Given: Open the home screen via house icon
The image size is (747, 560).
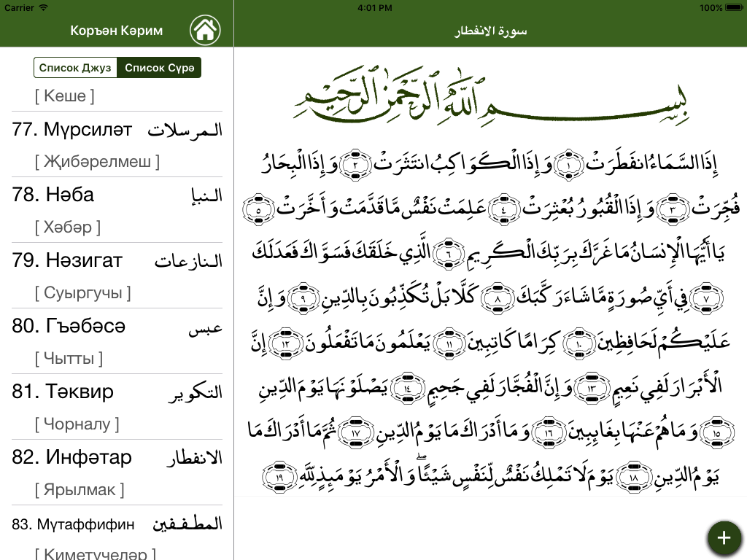Looking at the screenshot, I should (x=205, y=29).
